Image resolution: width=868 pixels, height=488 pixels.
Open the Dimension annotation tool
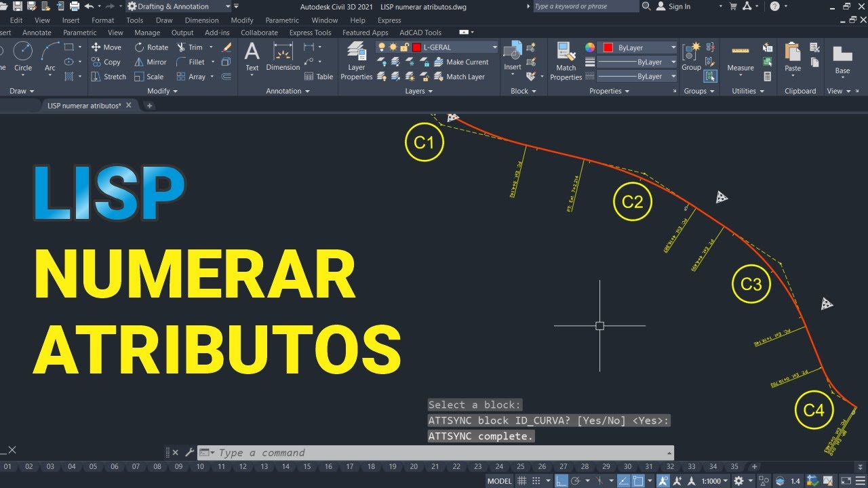point(283,56)
